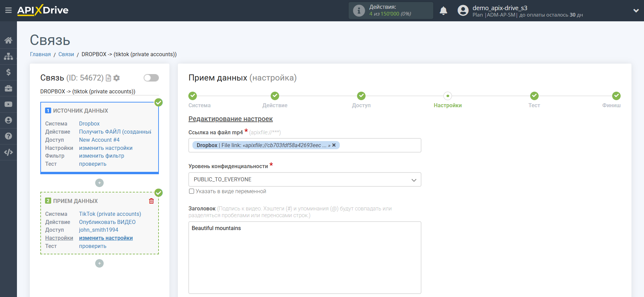This screenshot has width=644, height=297.
Task: Open the hamburger menu in top bar
Action: pos(8,10)
